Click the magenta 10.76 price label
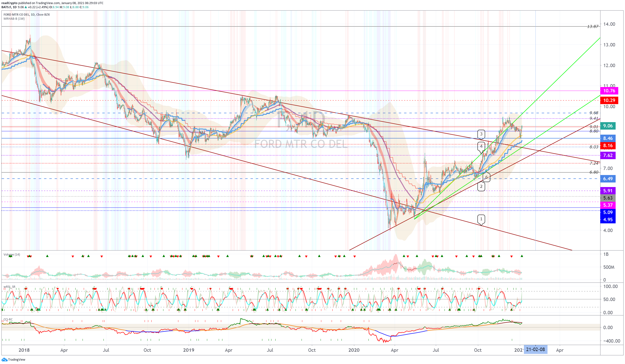625x364 pixels. point(609,91)
